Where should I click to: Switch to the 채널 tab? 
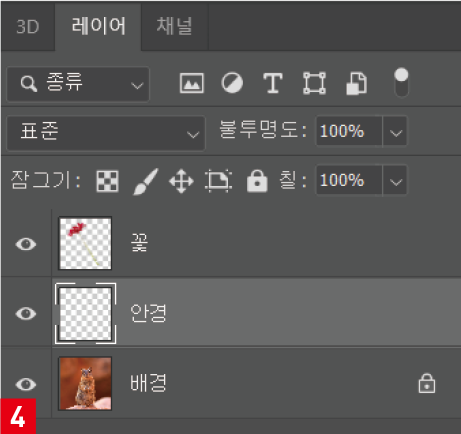[174, 26]
